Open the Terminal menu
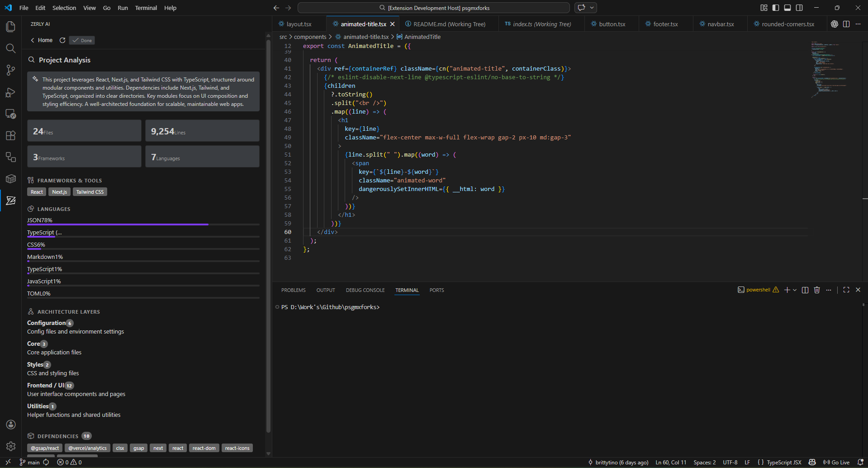Screen dimensions: 868x468 [x=146, y=8]
